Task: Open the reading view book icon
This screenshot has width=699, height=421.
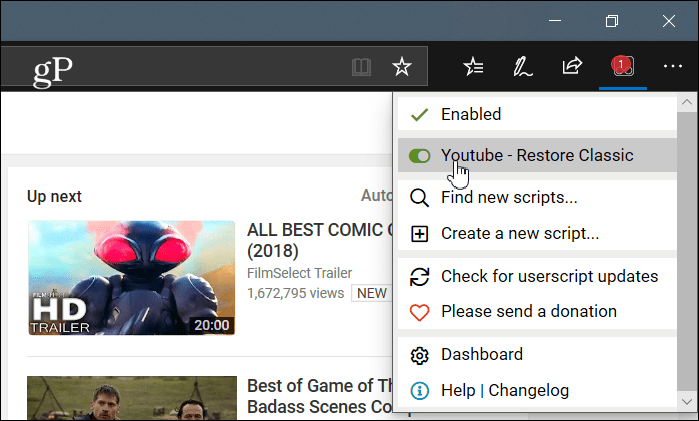Action: (361, 67)
